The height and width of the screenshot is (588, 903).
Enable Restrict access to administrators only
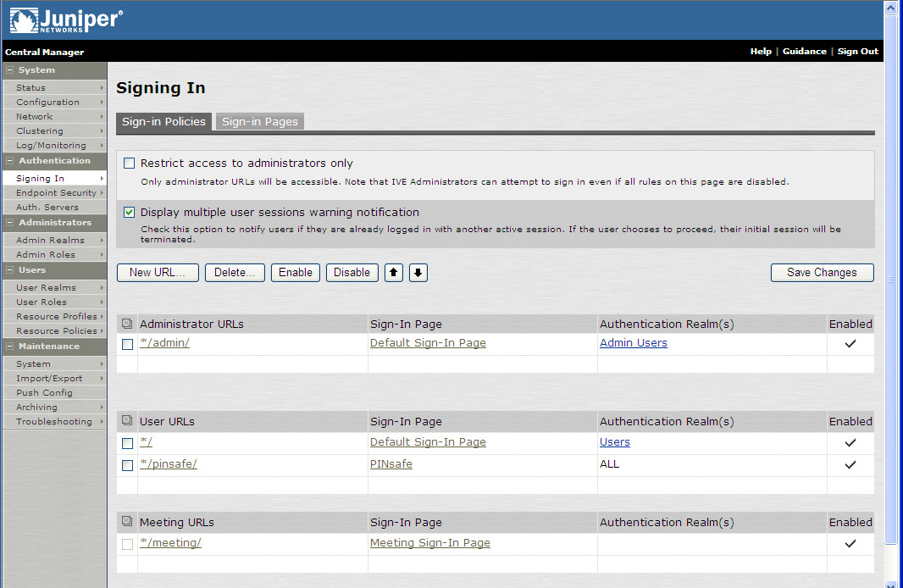(x=130, y=164)
